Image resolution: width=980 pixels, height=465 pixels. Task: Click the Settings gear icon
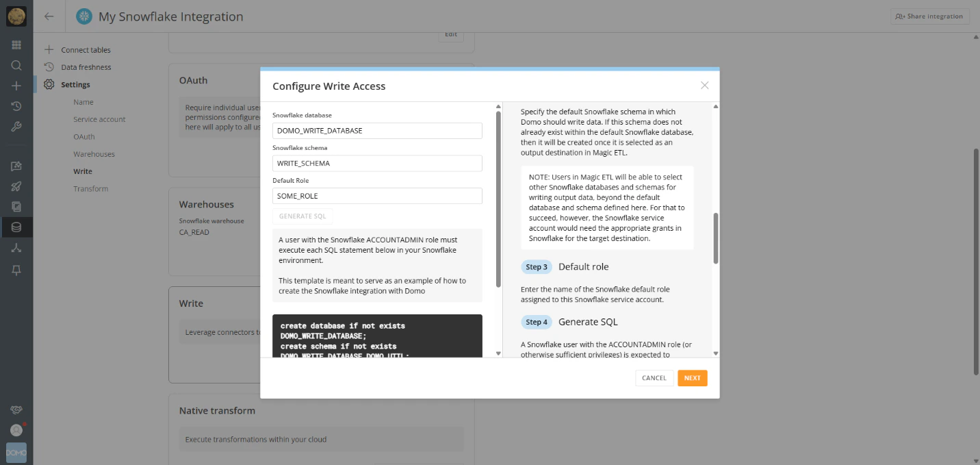[x=49, y=84]
